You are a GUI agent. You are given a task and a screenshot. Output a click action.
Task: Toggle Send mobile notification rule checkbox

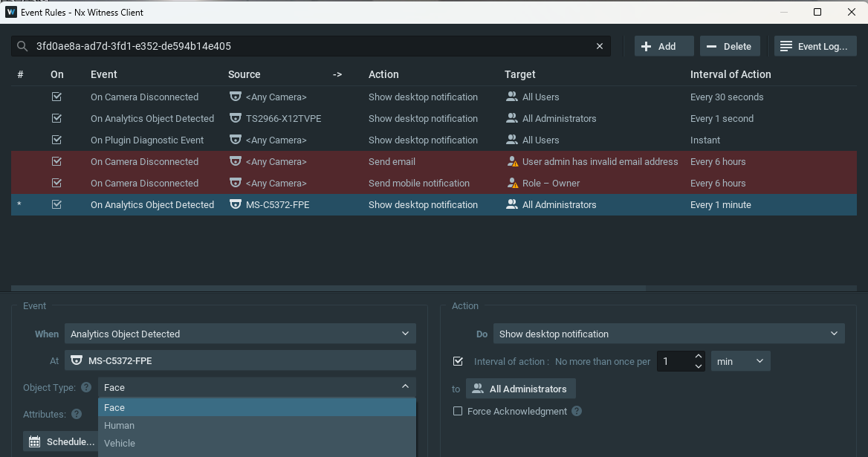[56, 183]
